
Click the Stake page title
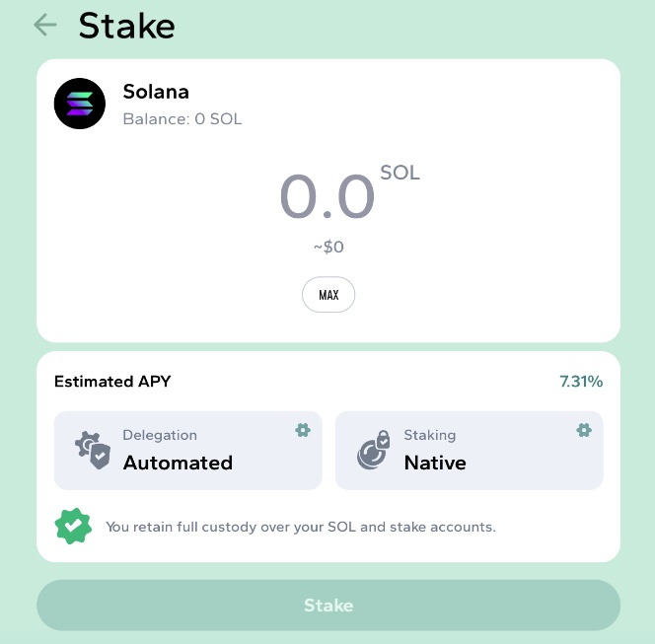[x=126, y=26]
